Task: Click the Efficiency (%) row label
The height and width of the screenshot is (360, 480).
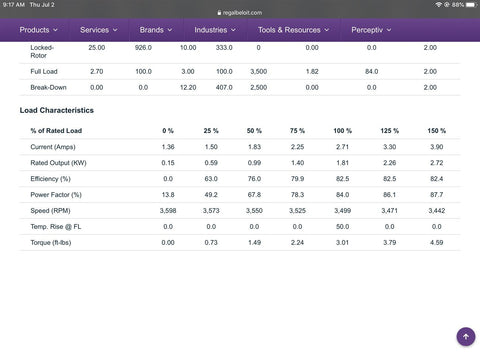Action: click(50, 179)
